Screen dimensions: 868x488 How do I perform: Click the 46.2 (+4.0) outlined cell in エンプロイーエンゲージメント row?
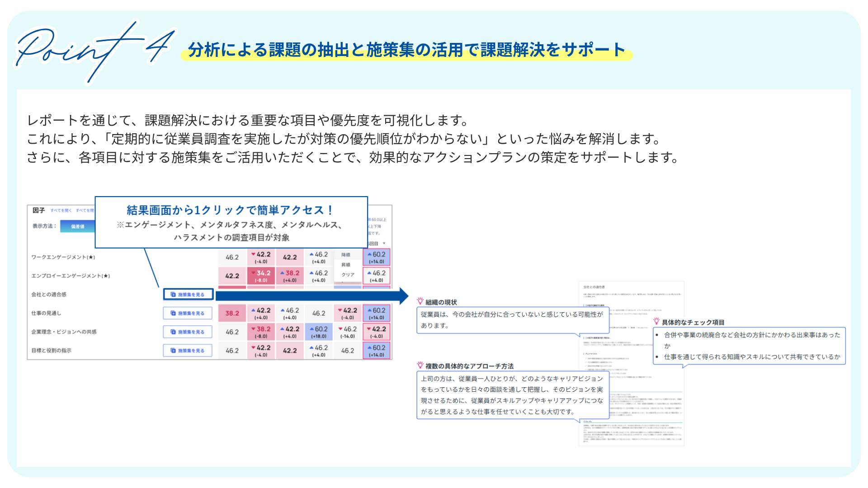coord(377,276)
